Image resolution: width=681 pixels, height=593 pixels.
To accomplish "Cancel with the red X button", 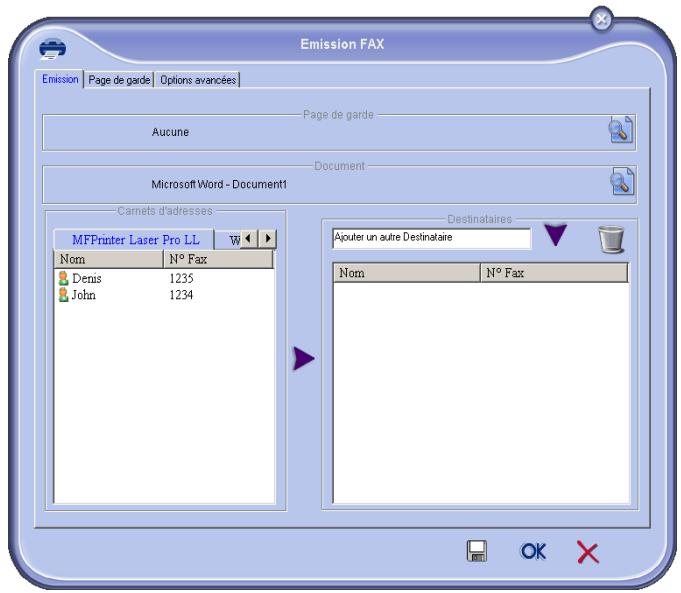I will pyautogui.click(x=588, y=552).
